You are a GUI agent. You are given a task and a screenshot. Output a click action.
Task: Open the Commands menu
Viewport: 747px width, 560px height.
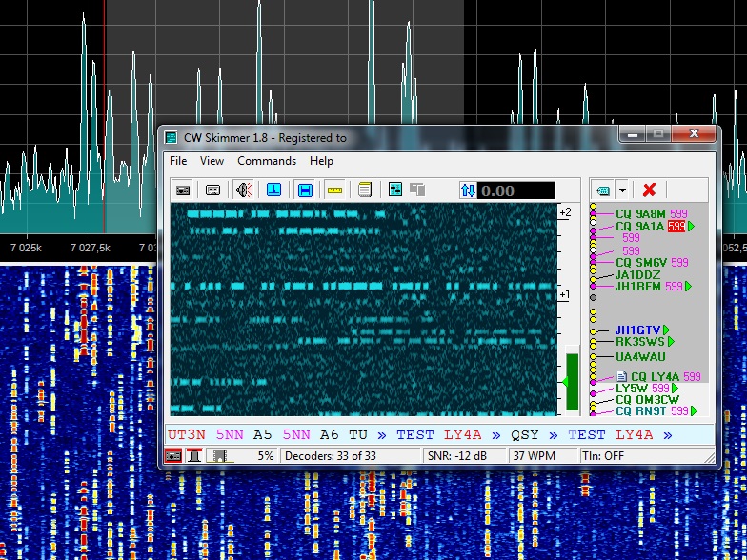[267, 161]
